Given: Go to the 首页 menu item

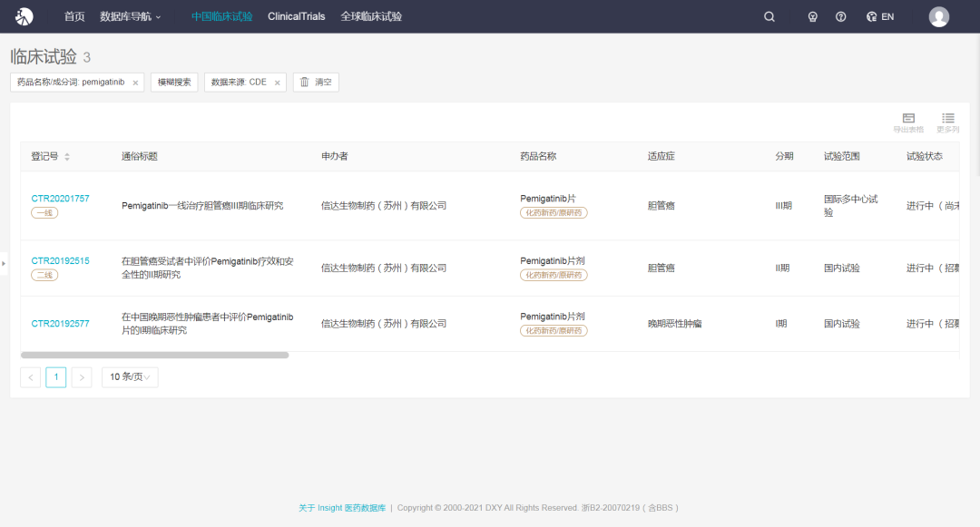Looking at the screenshot, I should (74, 17).
